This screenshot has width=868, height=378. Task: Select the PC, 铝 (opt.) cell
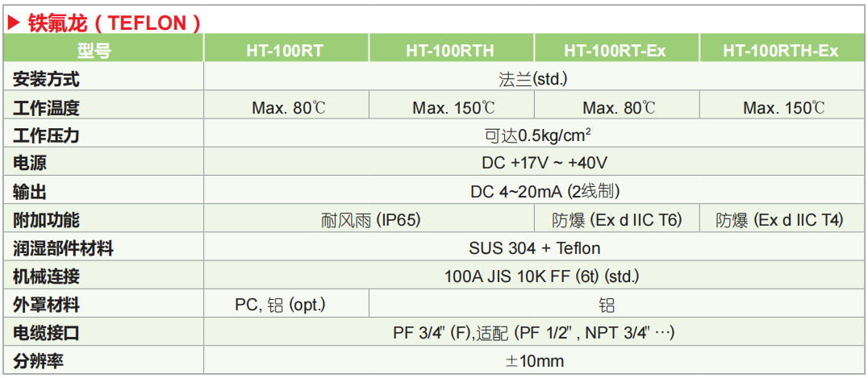[286, 305]
